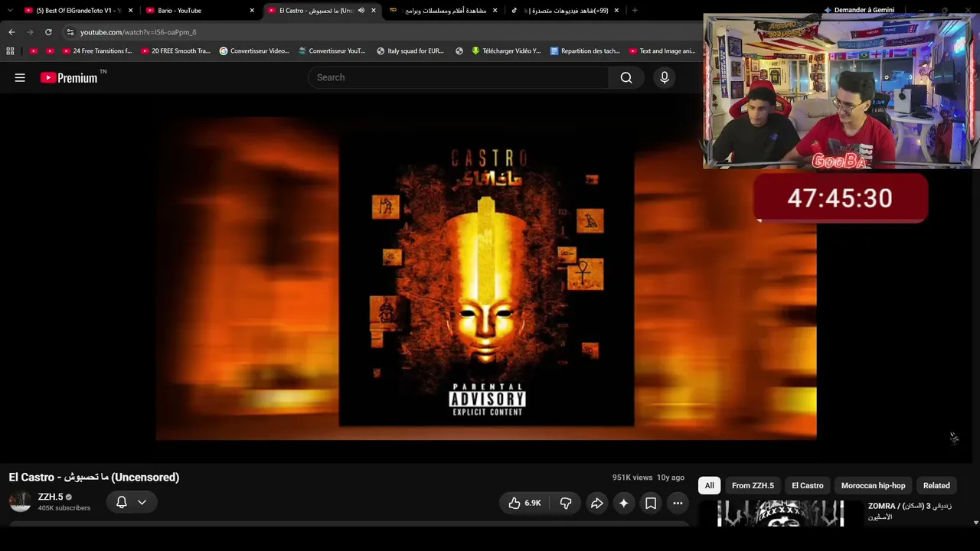Open Télécharger Vidéo Y... bookmark
The image size is (980, 551).
click(506, 51)
